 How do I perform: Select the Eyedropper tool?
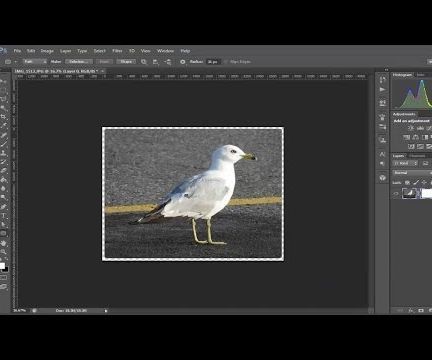pos(3,125)
